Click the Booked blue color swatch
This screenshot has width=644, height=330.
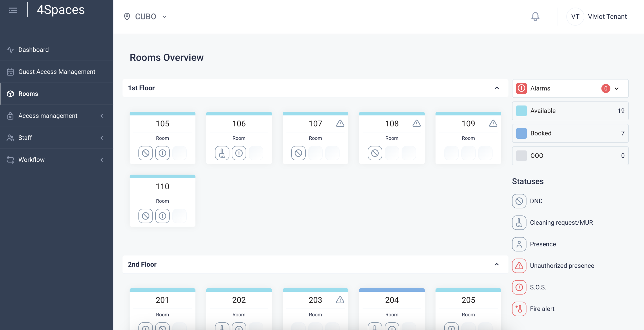tap(521, 133)
